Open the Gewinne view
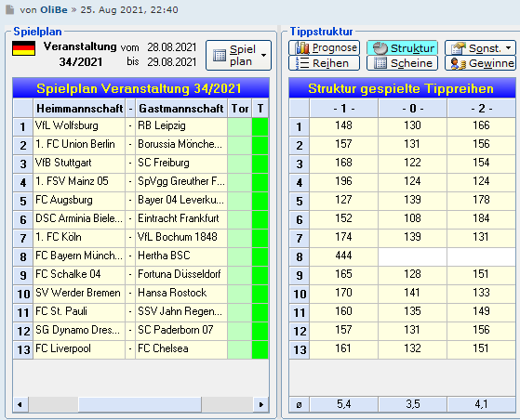Screen dimensions: 520x420 point(480,63)
